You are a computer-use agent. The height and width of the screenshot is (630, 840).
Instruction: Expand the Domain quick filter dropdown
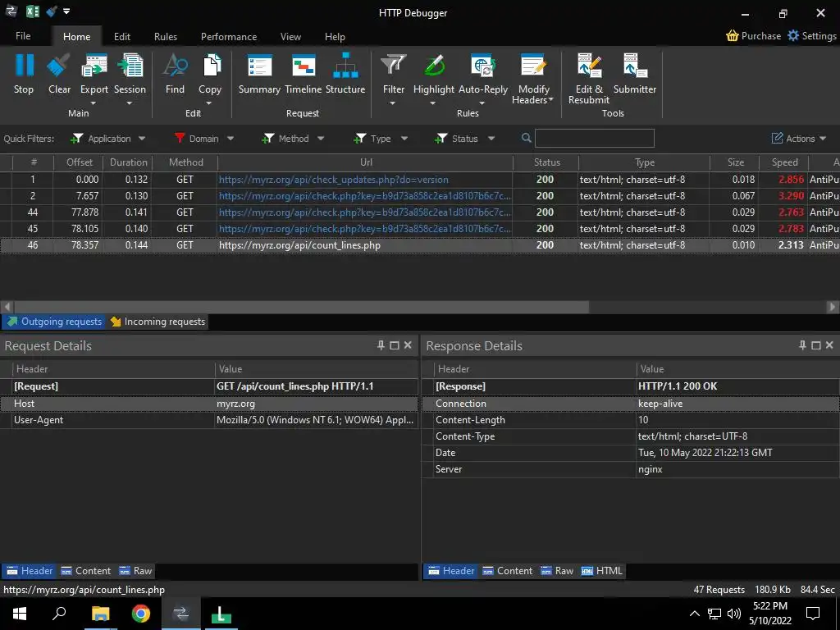[231, 138]
